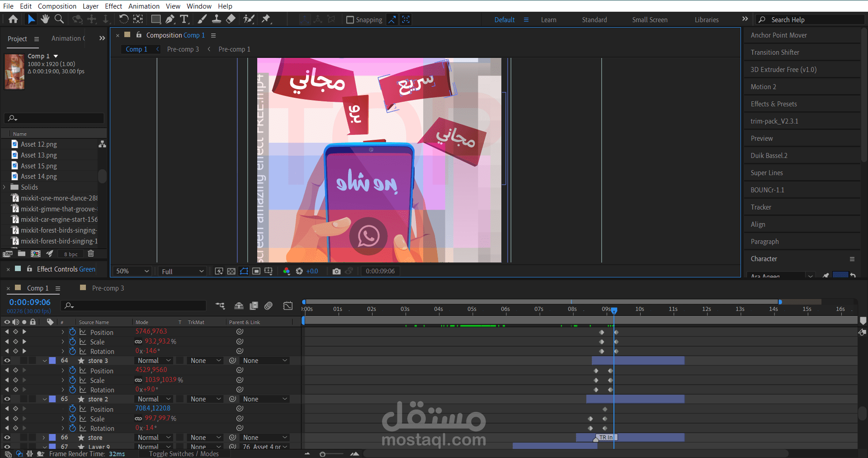Viewport: 868px width, 458px height.
Task: Click the label color swatch of store 2
Action: (x=52, y=399)
